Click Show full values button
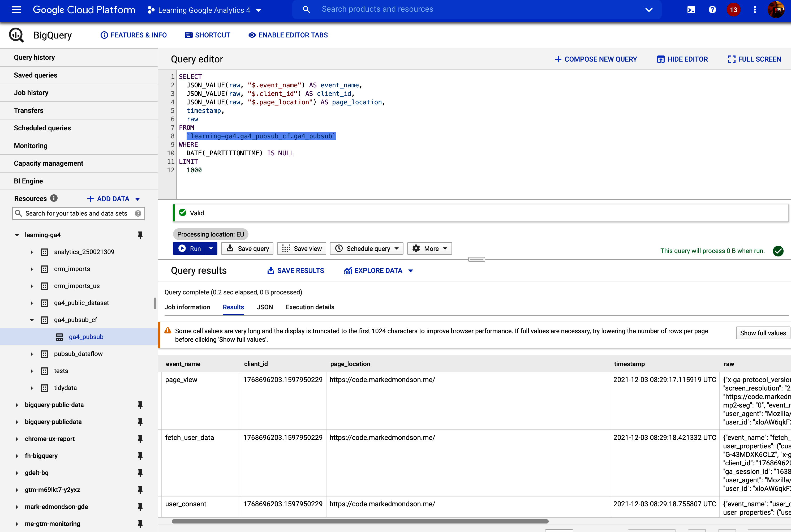This screenshot has width=791, height=532. point(763,333)
